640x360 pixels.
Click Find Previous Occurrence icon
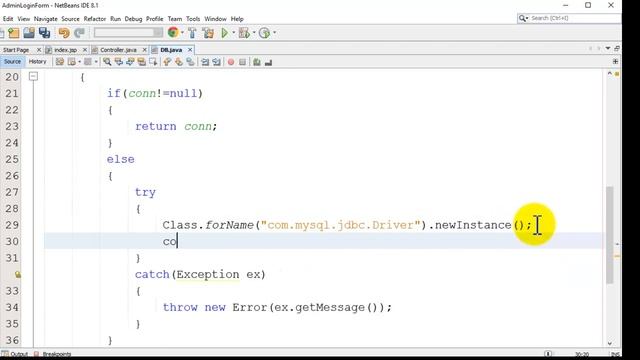coord(119,62)
